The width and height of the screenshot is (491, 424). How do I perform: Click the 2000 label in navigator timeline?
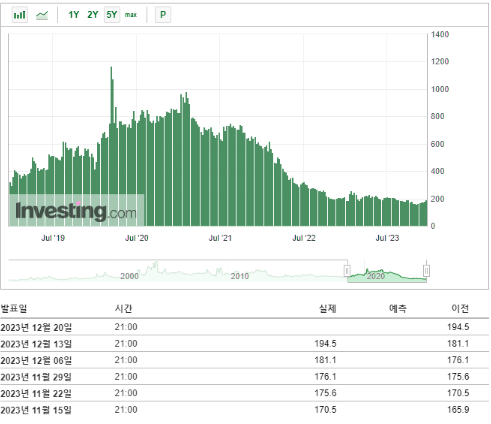coord(129,276)
